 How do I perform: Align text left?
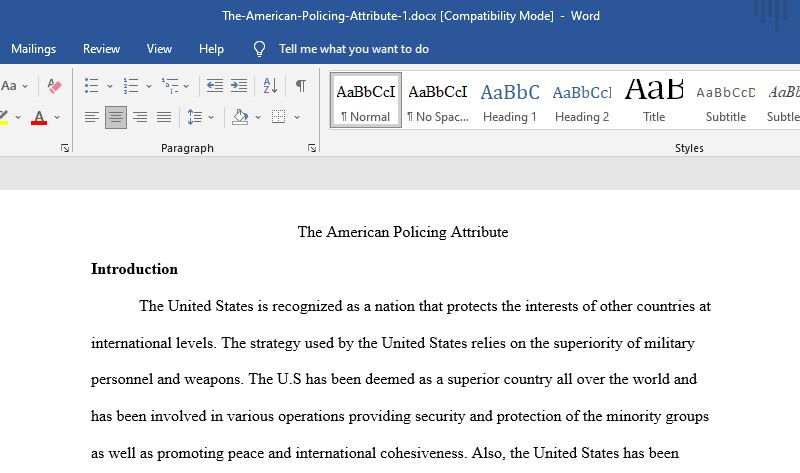(92, 117)
